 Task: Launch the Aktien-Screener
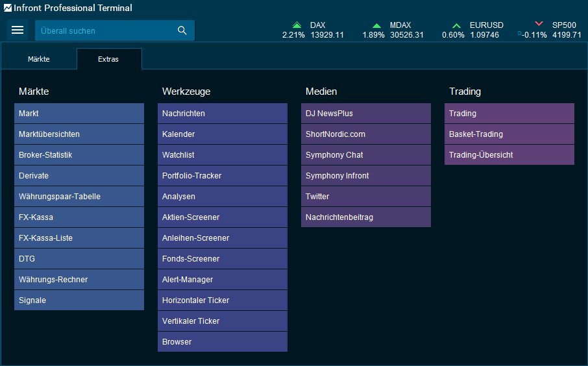pos(223,217)
